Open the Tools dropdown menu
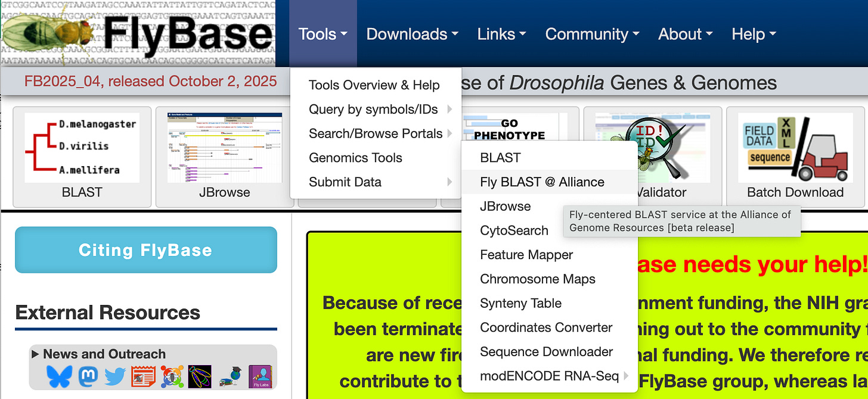Image resolution: width=868 pixels, height=399 pixels. click(x=323, y=34)
